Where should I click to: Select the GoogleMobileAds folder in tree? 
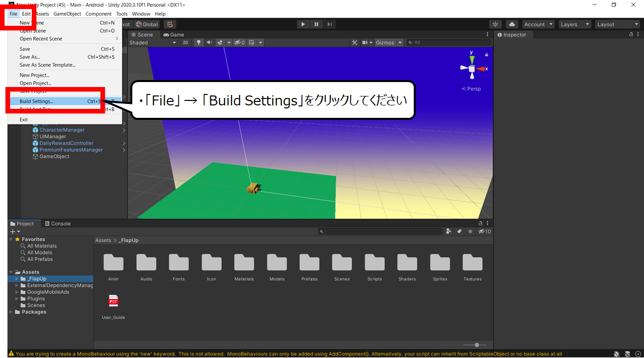tap(48, 292)
